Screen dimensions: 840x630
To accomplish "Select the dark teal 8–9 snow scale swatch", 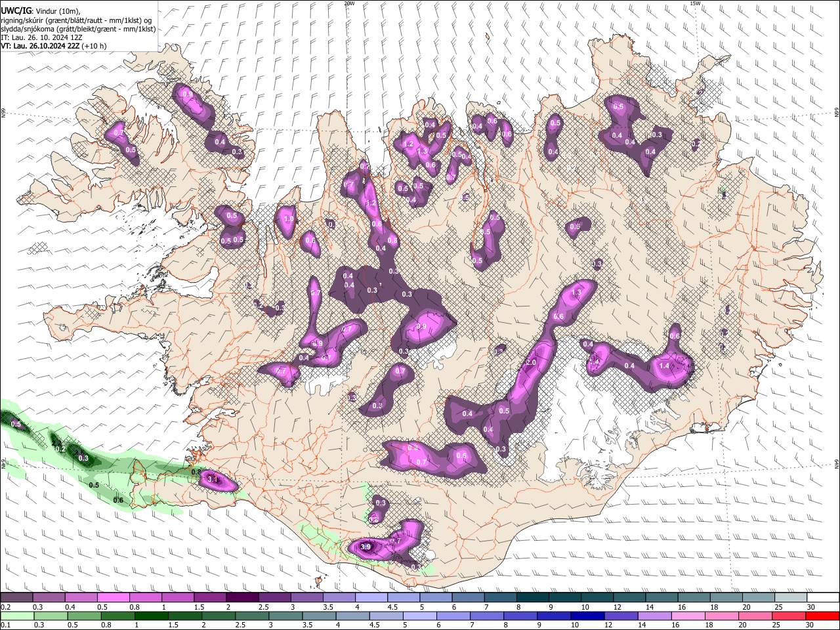I will click(x=533, y=598).
